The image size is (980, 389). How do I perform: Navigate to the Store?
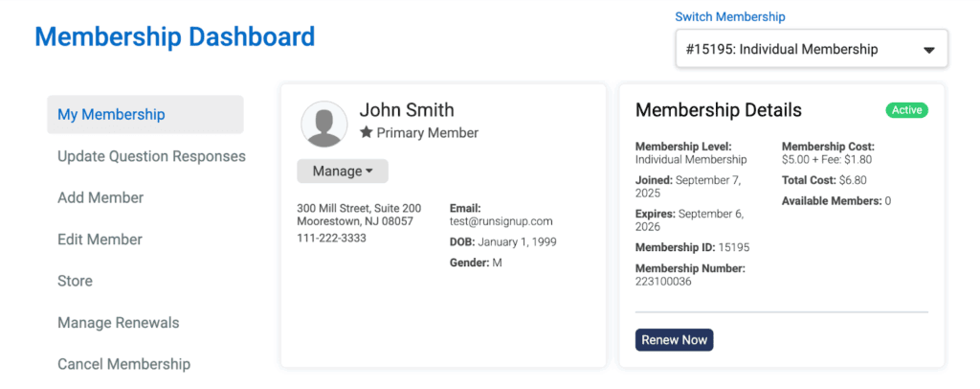pyautogui.click(x=75, y=281)
